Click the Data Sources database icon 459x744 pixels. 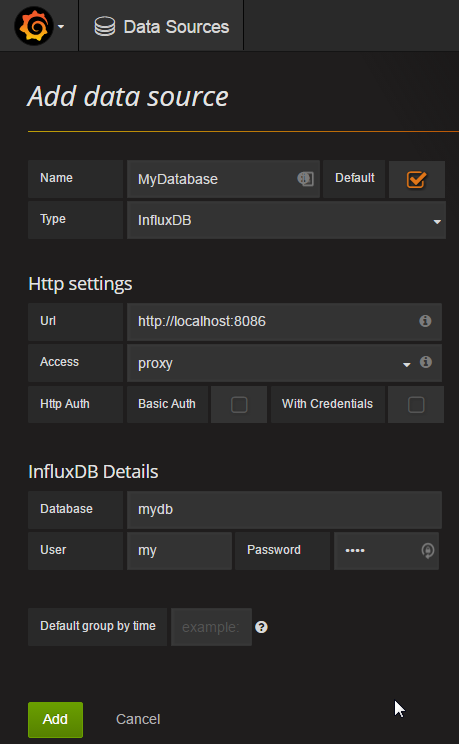[x=104, y=27]
